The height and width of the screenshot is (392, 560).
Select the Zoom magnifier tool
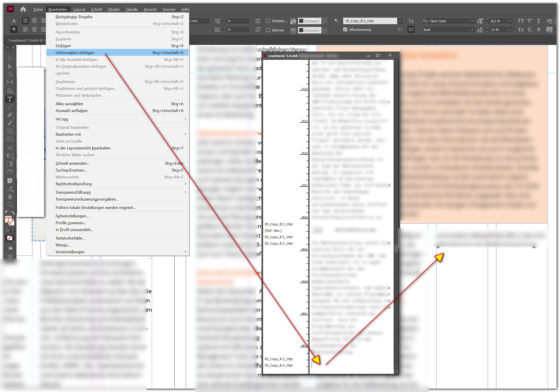[x=10, y=205]
